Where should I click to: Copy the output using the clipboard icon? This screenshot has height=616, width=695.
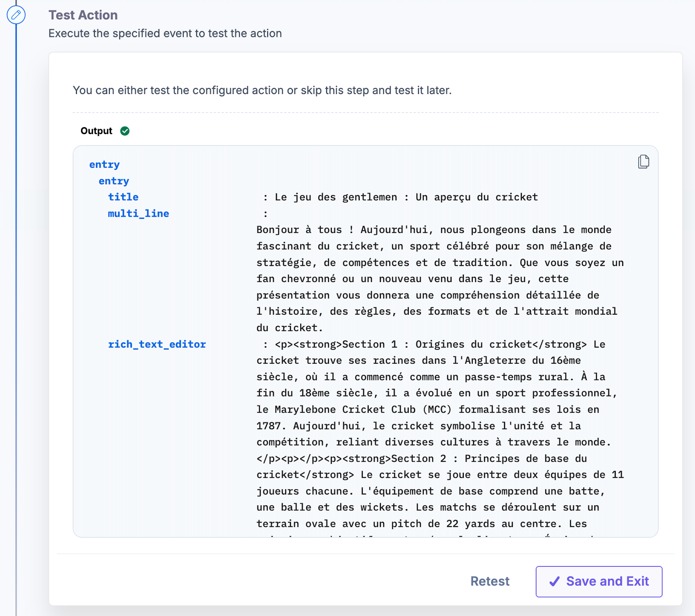[643, 162]
